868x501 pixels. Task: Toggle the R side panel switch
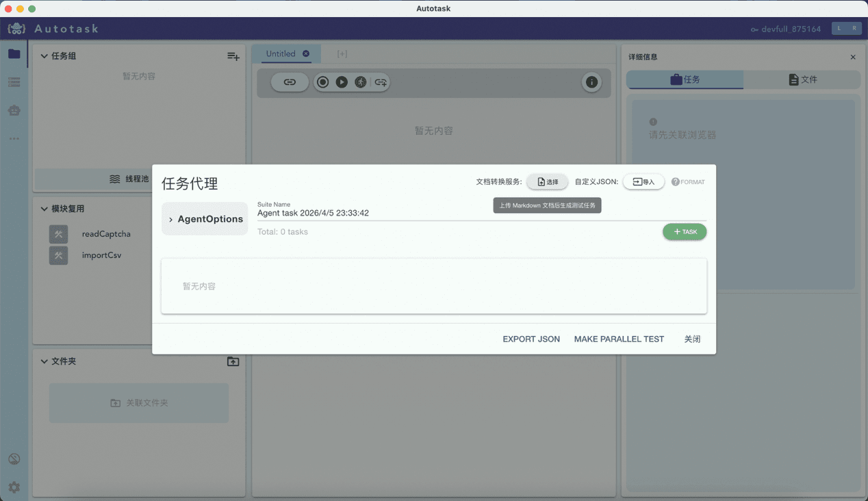(854, 28)
